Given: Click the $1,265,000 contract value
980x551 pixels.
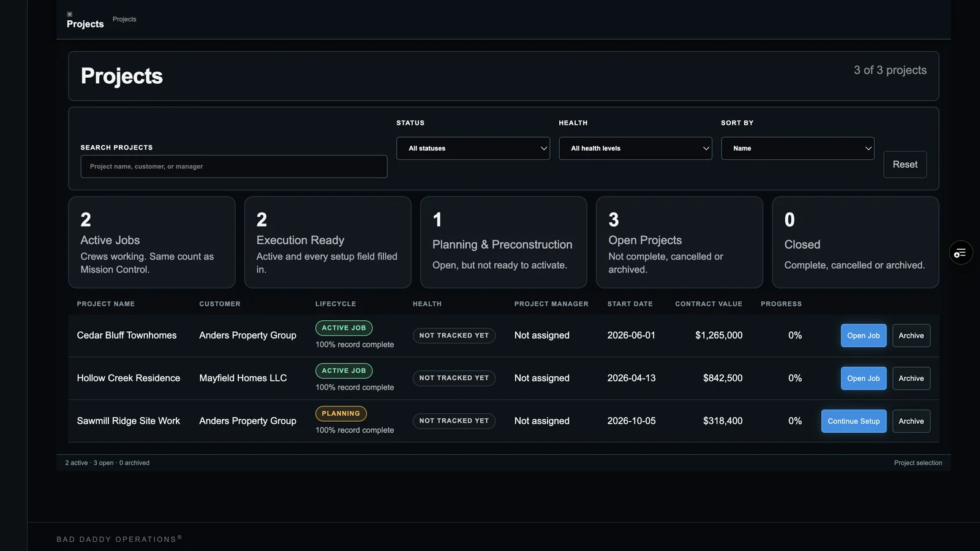Looking at the screenshot, I should click(718, 335).
